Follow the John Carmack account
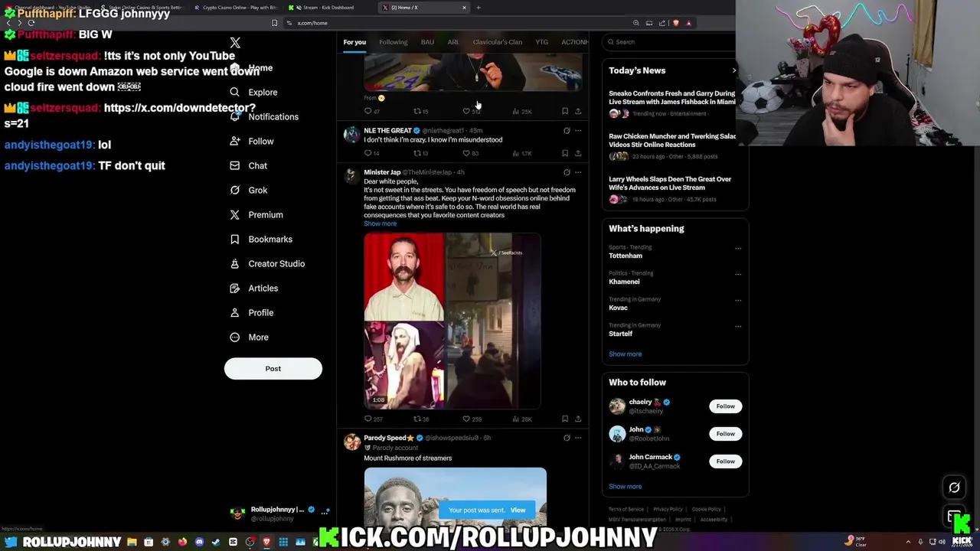Screen dimensions: 980x551 point(725,461)
